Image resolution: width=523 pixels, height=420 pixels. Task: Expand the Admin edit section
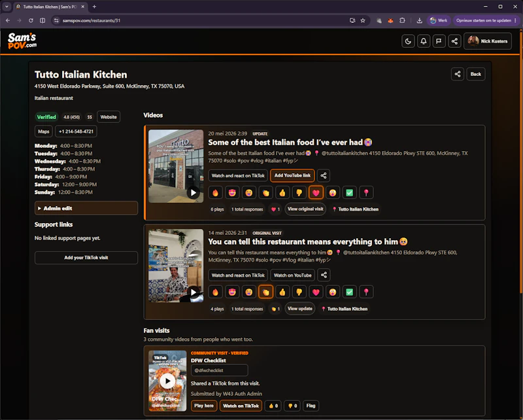click(86, 208)
